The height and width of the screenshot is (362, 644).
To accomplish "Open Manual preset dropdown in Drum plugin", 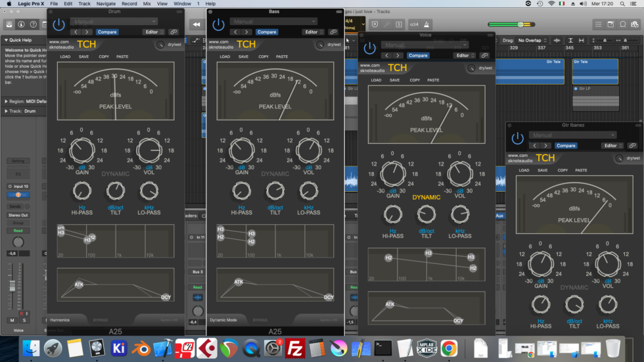I will 114,21.
